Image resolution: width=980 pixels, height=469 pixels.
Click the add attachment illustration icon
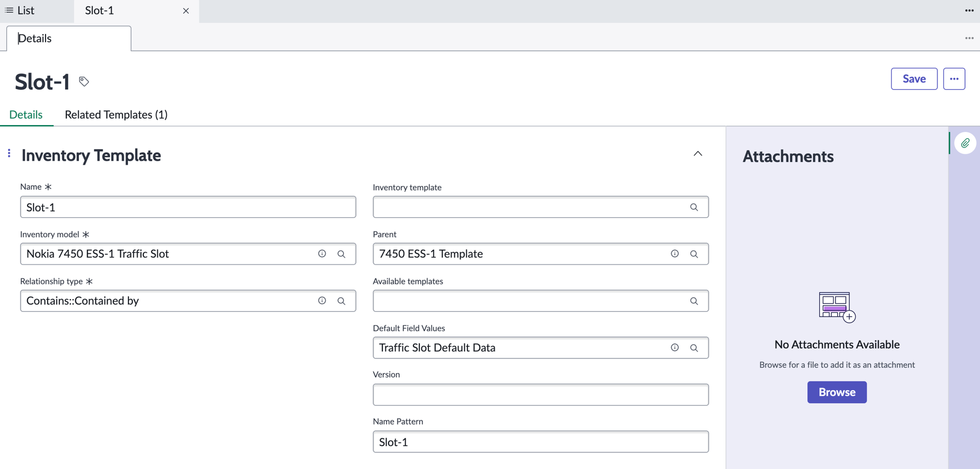click(x=837, y=307)
